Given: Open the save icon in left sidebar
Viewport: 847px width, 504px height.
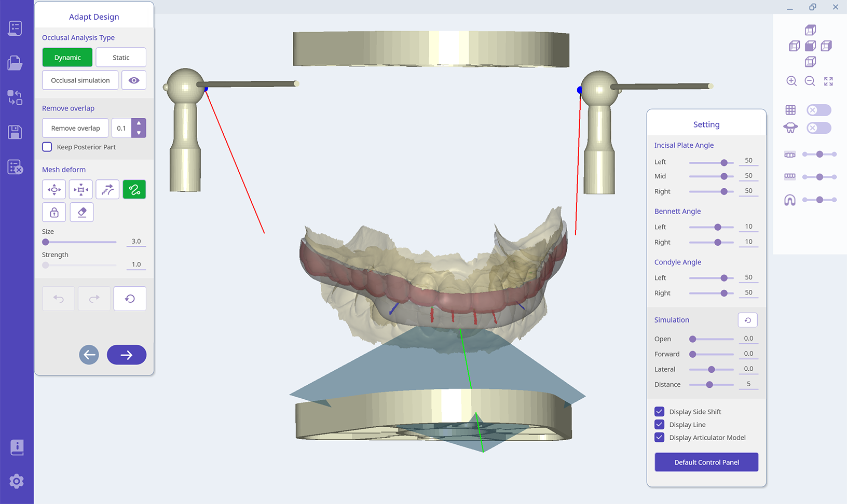Looking at the screenshot, I should click(15, 132).
